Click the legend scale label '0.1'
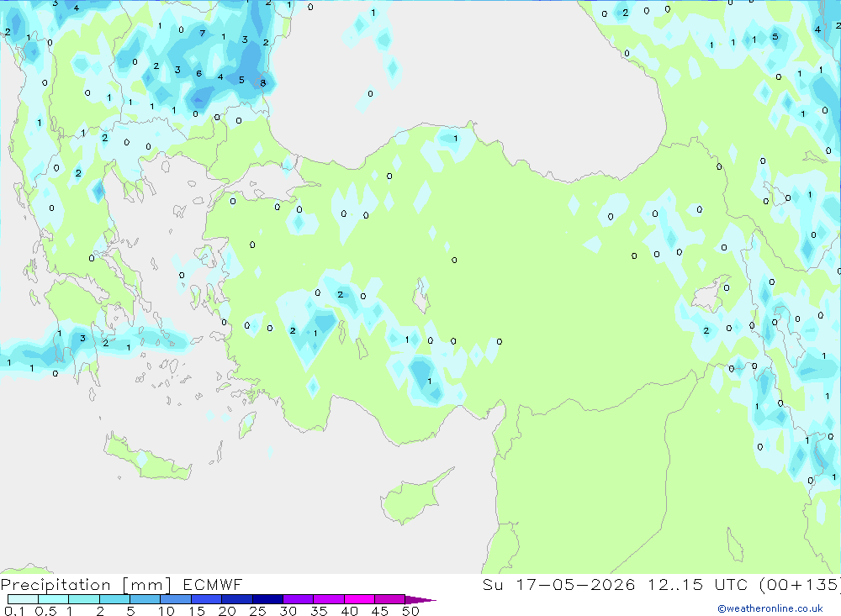841x616 pixels. click(14, 611)
